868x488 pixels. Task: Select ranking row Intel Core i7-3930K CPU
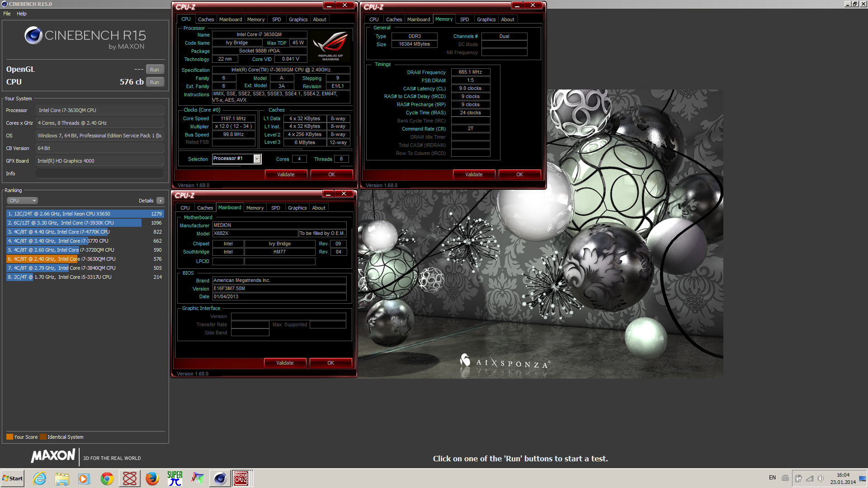click(85, 223)
